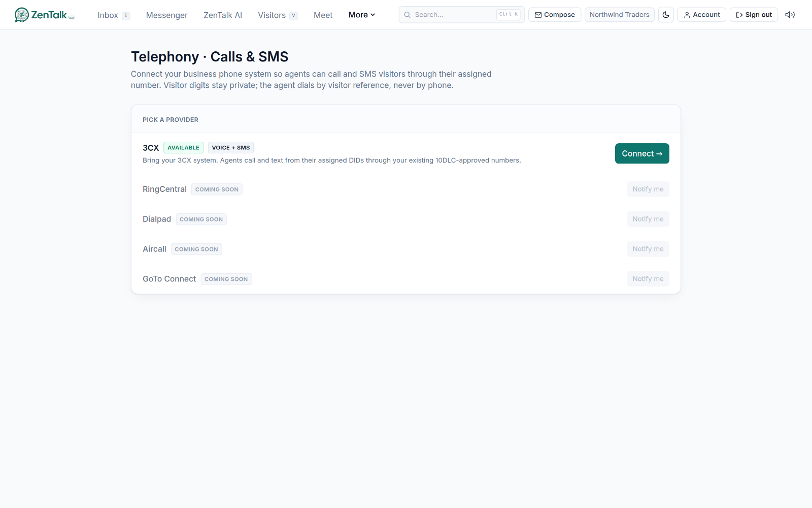The width and height of the screenshot is (812, 508).
Task: Toggle dark mode with moon icon
Action: point(666,15)
